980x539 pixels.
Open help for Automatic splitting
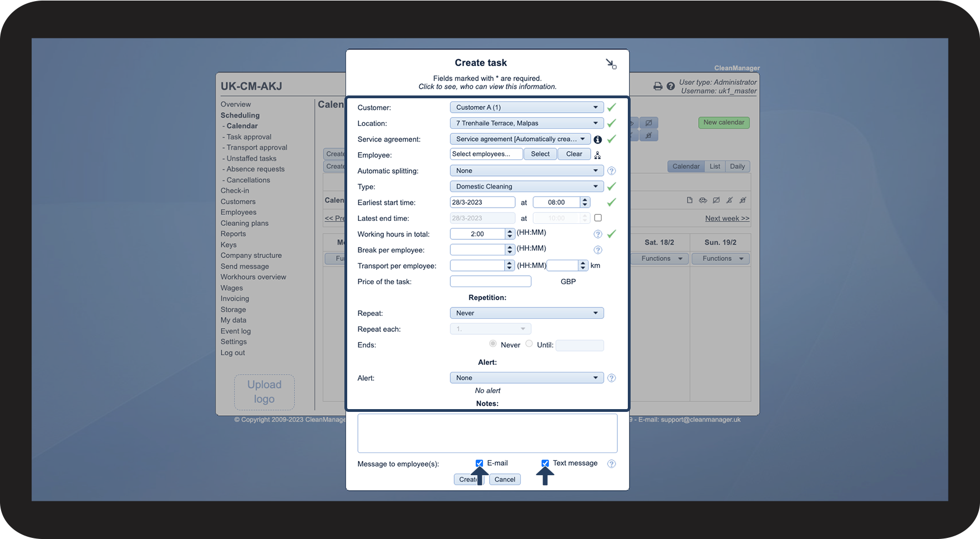click(x=611, y=171)
